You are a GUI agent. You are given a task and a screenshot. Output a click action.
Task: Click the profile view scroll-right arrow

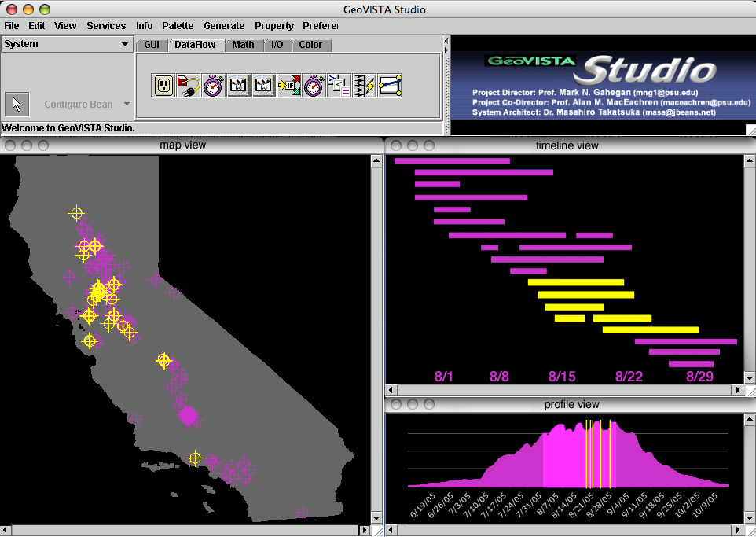click(738, 530)
